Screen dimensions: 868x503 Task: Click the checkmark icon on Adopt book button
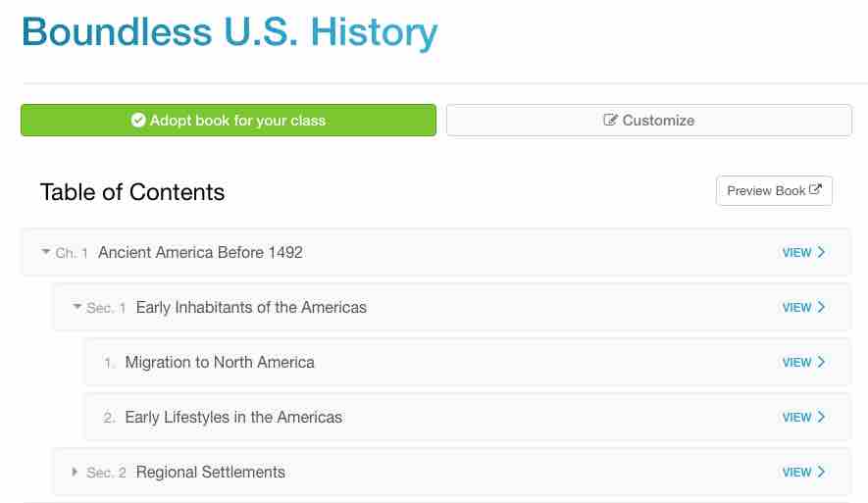click(x=138, y=121)
